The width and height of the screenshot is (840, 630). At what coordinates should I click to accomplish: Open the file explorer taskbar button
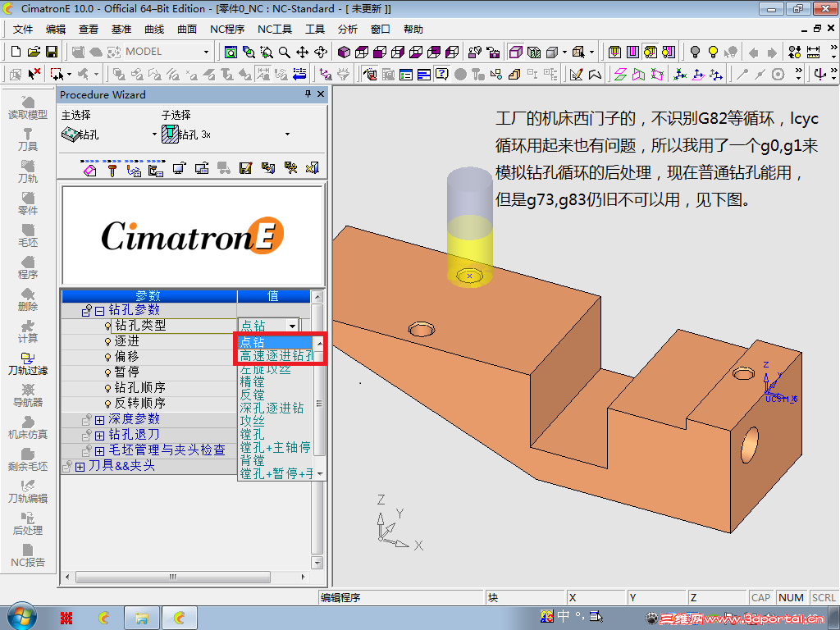(141, 619)
